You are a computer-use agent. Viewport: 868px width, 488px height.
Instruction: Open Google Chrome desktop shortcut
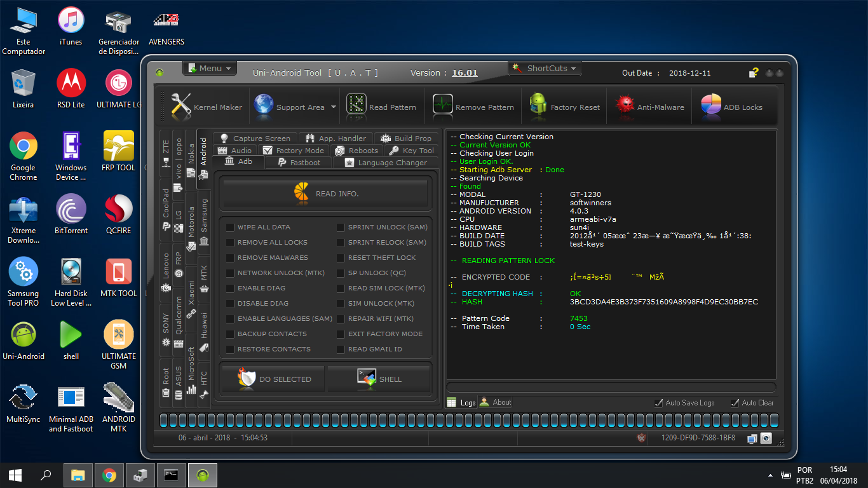pyautogui.click(x=24, y=156)
